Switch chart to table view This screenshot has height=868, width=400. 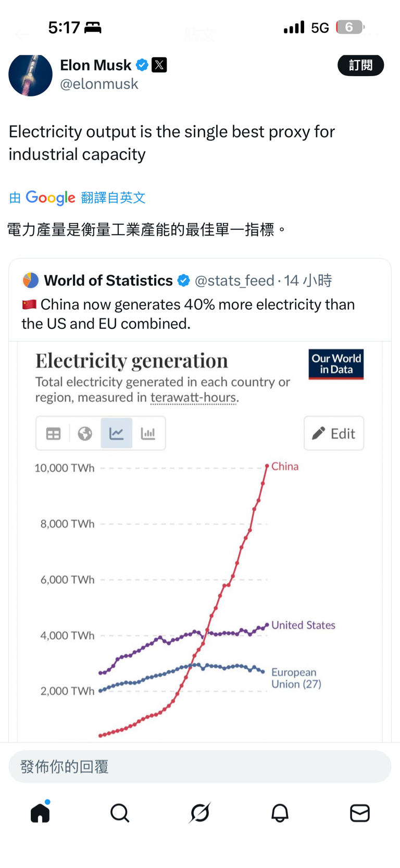pos(53,433)
